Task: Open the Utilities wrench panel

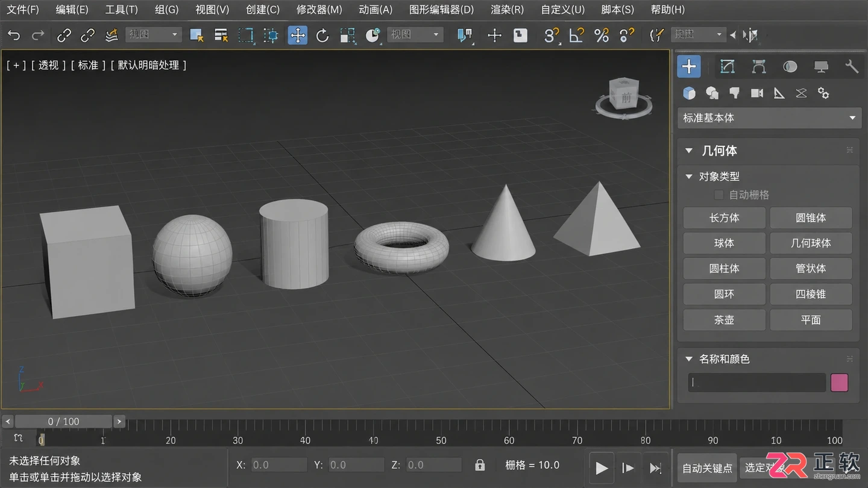Action: 852,66
